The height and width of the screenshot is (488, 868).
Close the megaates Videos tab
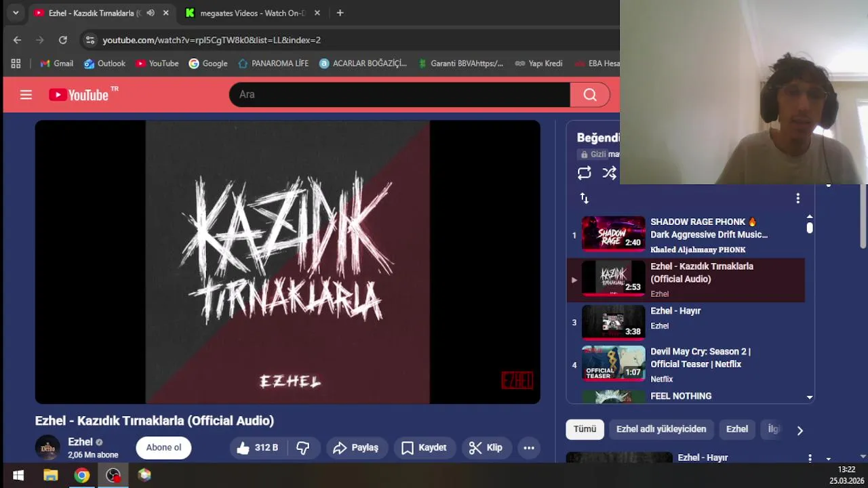(317, 13)
